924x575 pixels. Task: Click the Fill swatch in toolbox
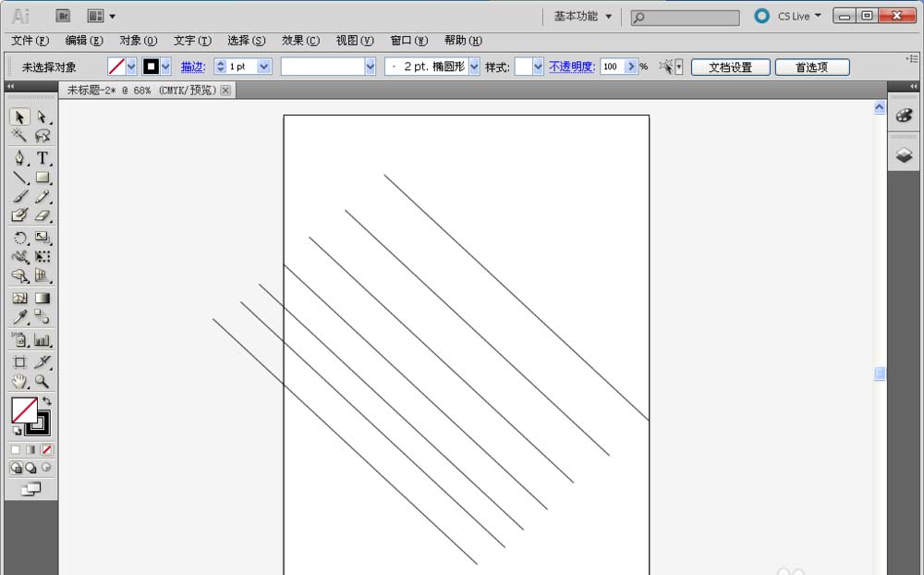tap(24, 410)
